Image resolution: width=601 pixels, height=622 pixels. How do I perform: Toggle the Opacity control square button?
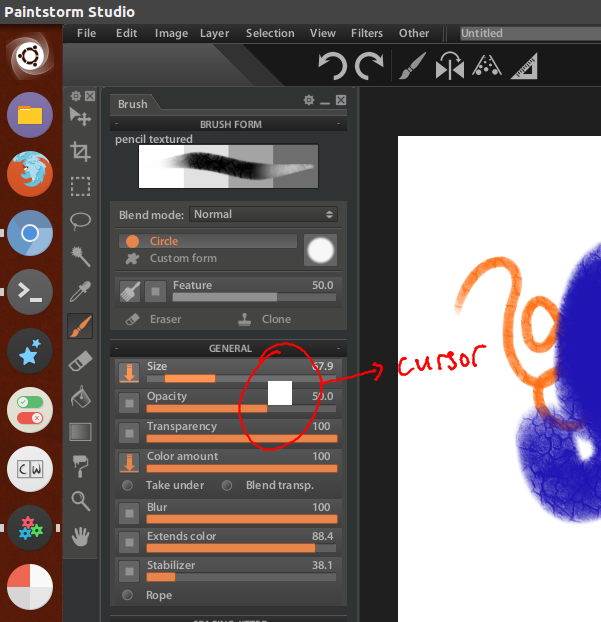pyautogui.click(x=129, y=403)
